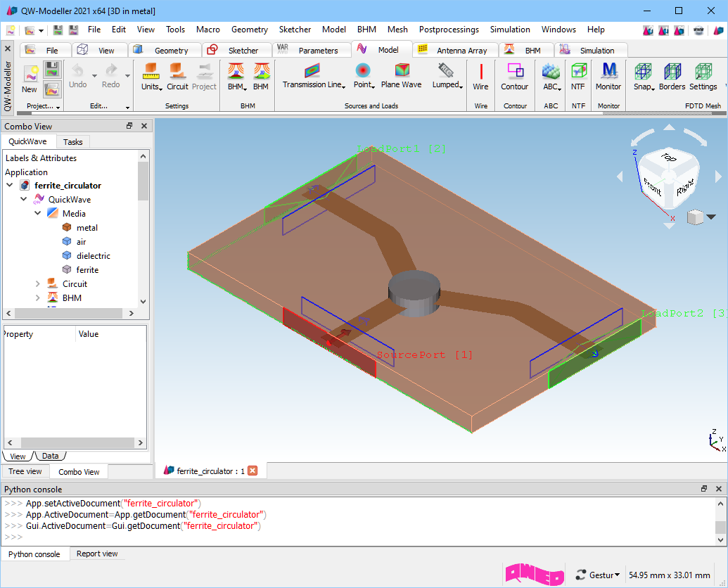Open the Macro menu
Image resolution: width=728 pixels, height=588 pixels.
point(208,30)
